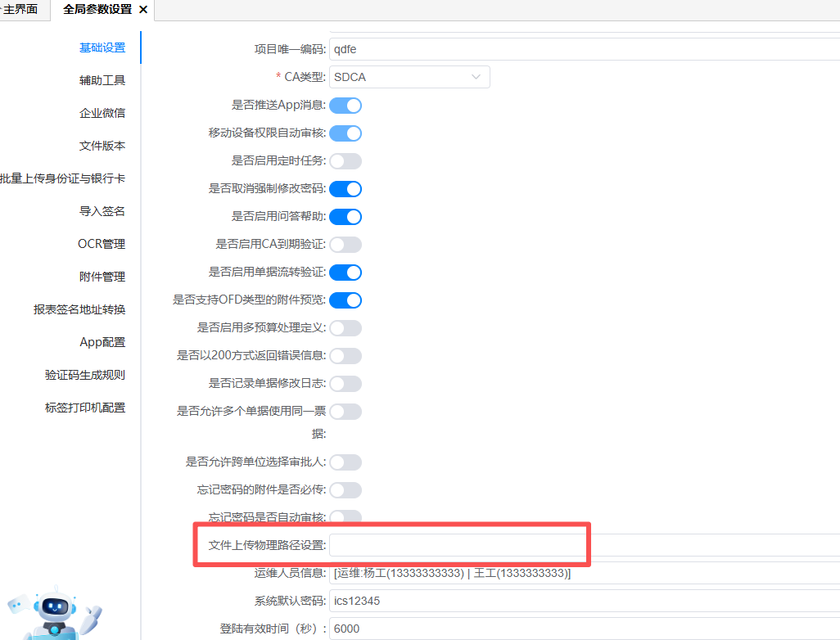Viewport: 840px width, 640px height.
Task: Select 辅助工具 in the sidebar
Action: click(x=102, y=80)
